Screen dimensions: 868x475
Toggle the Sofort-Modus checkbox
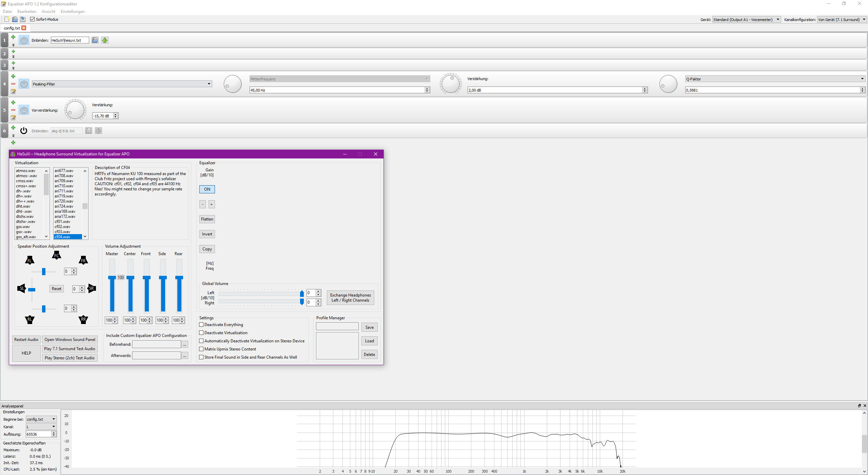[x=33, y=19]
